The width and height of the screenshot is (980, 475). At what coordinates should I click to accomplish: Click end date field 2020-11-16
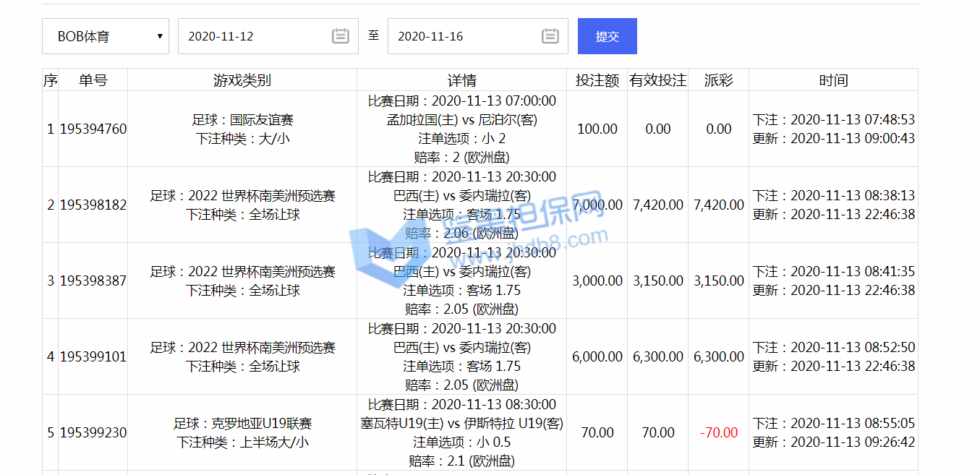coord(463,36)
